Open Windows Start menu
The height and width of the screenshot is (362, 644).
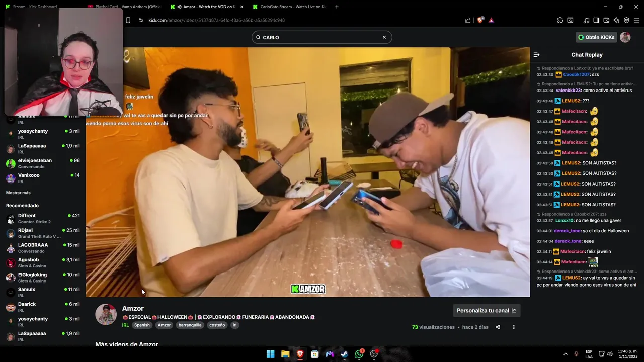[270, 354]
